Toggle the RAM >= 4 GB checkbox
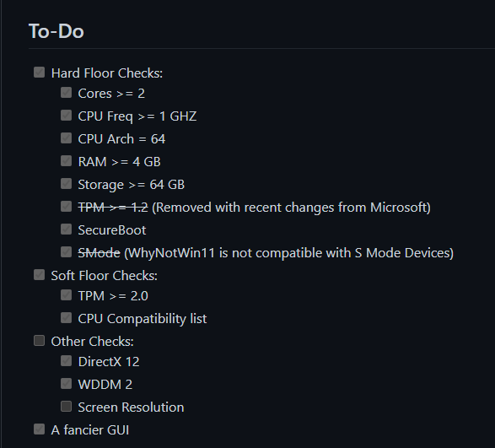Screen dimensions: 495x448 (66, 161)
